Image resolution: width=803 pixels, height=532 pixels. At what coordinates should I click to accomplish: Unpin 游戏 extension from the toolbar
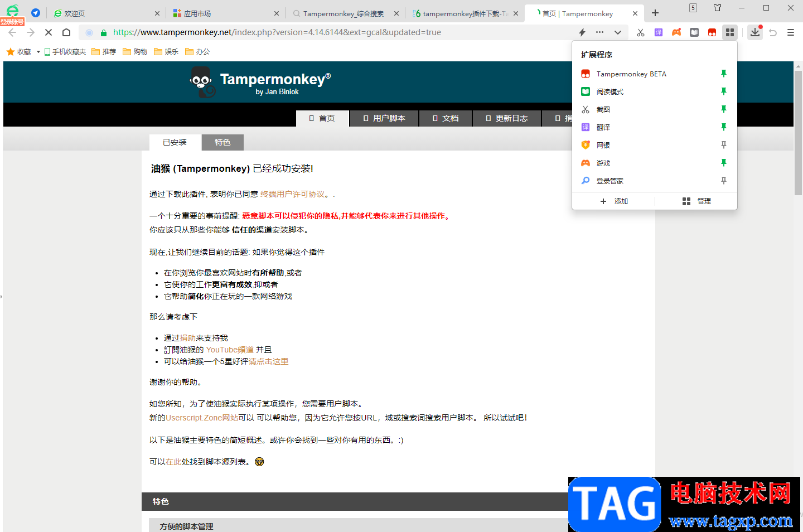[x=723, y=163]
